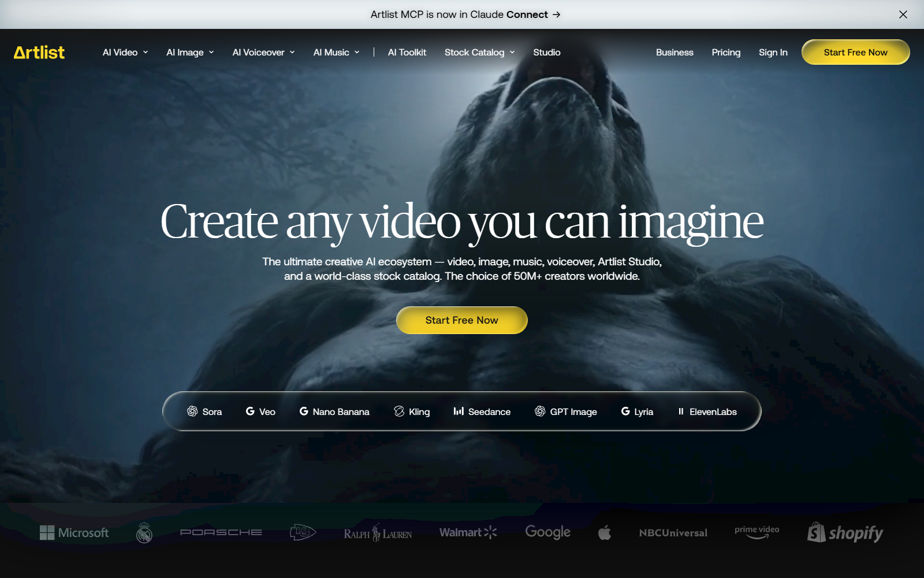Select the Seedance model icon
Image resolution: width=924 pixels, height=578 pixels.
point(459,411)
